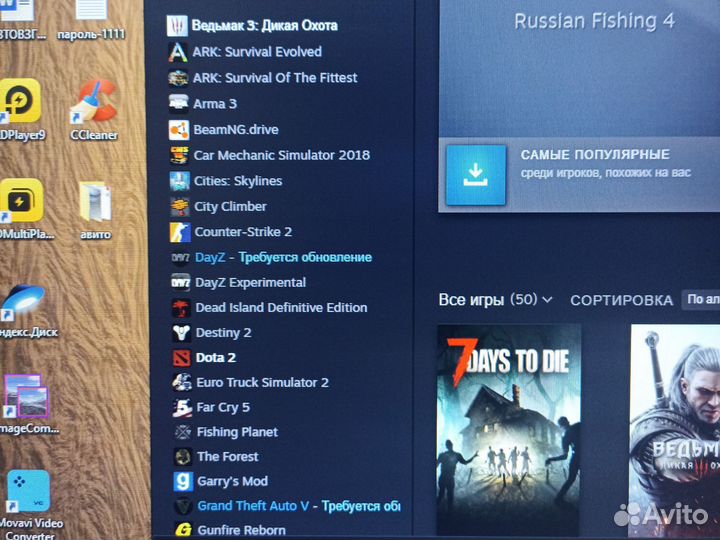Open the Witcher 3 cover thumbnail
This screenshot has height=540, width=720.
click(675, 430)
